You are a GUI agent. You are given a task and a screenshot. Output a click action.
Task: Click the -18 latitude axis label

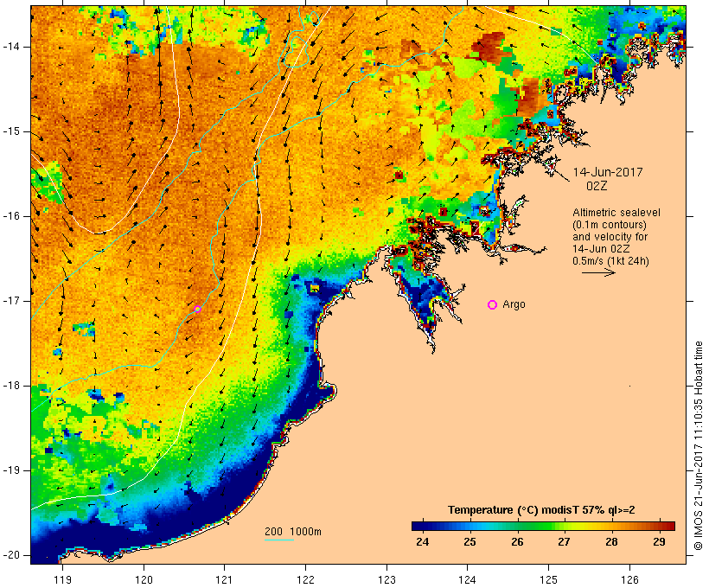(11, 386)
